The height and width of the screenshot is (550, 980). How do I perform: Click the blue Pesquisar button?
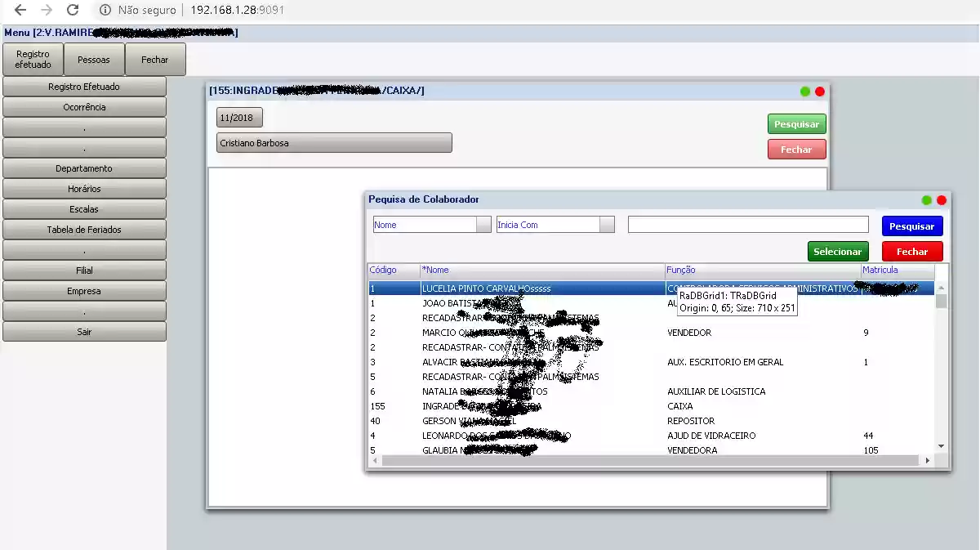click(x=912, y=226)
